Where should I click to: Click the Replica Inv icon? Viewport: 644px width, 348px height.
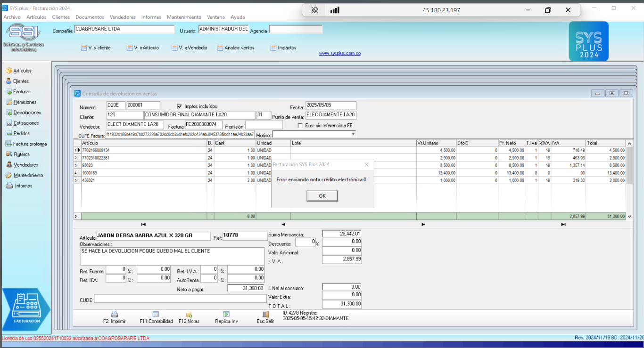pos(226,314)
